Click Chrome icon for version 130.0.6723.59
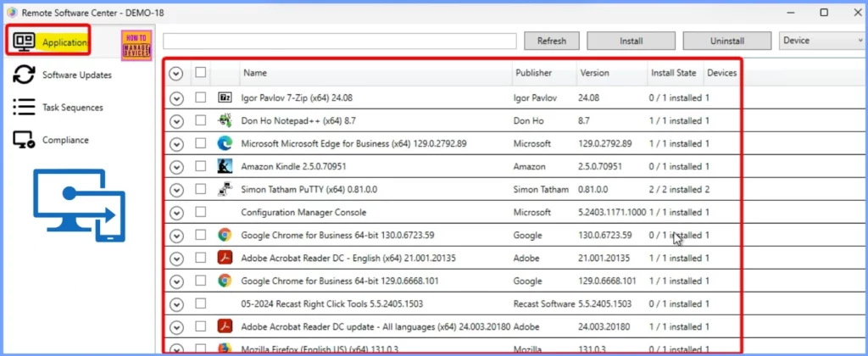 (224, 235)
